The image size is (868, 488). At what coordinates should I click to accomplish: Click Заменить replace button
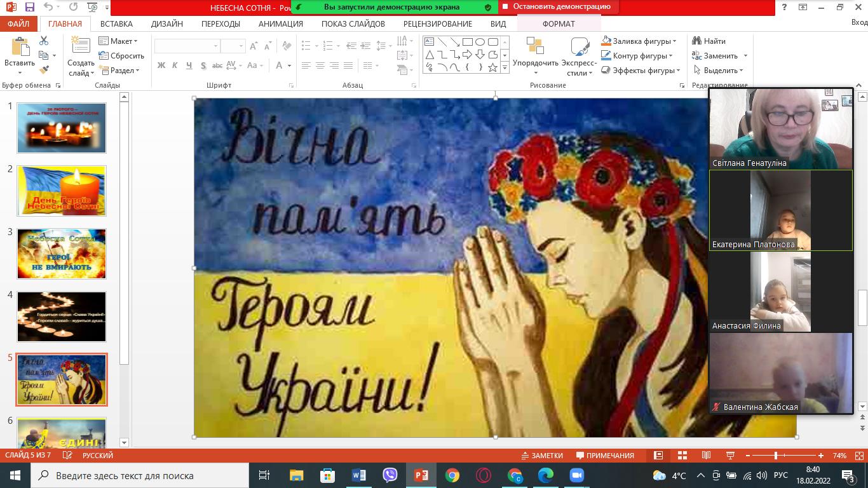[x=719, y=55]
